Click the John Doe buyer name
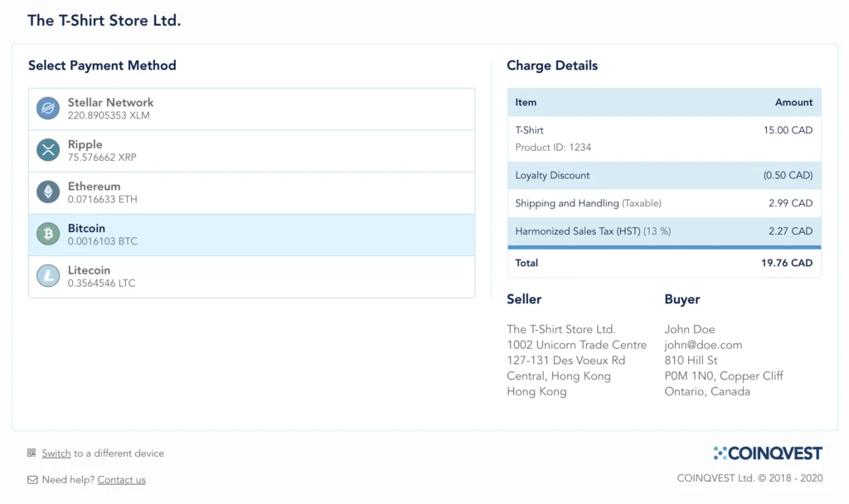Viewport: 849px width, 504px height. pos(689,329)
